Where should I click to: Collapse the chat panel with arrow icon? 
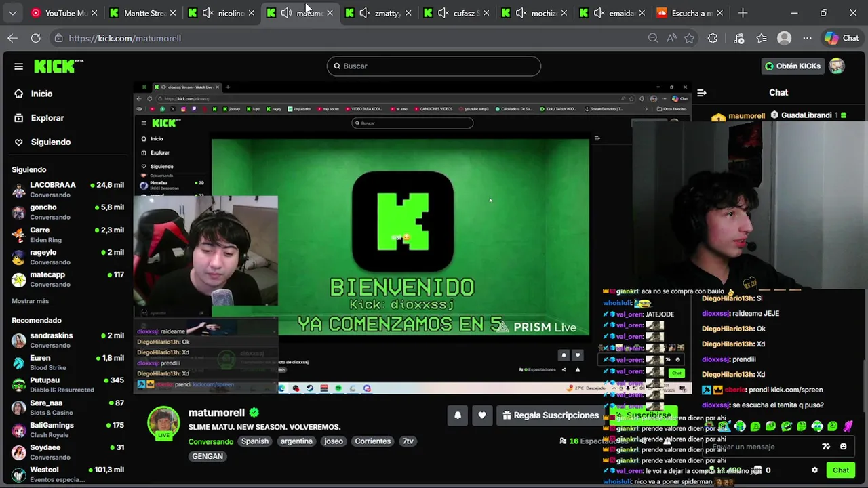coord(702,93)
